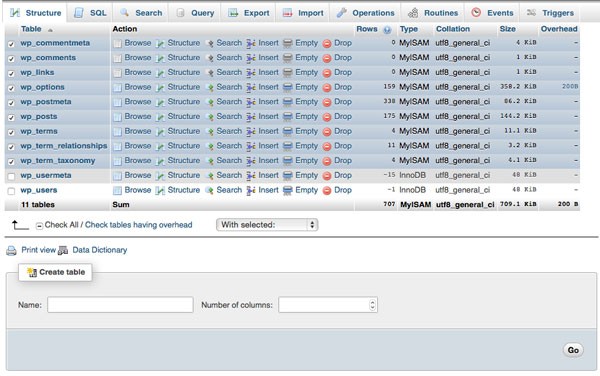The width and height of the screenshot is (600, 376).
Task: Open the Routines tab
Action: pos(433,13)
